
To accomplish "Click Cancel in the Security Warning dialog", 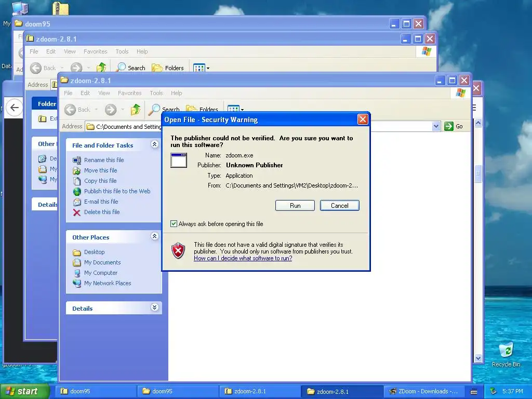I will click(x=340, y=206).
